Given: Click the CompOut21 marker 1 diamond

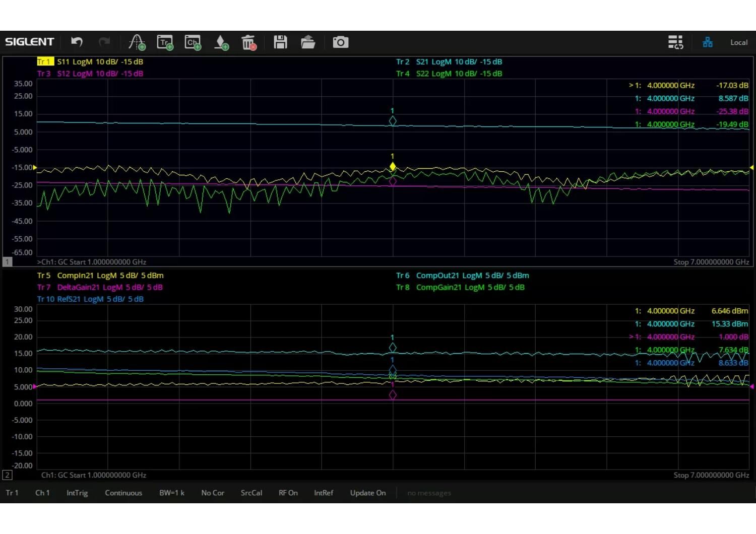Looking at the screenshot, I should point(393,348).
